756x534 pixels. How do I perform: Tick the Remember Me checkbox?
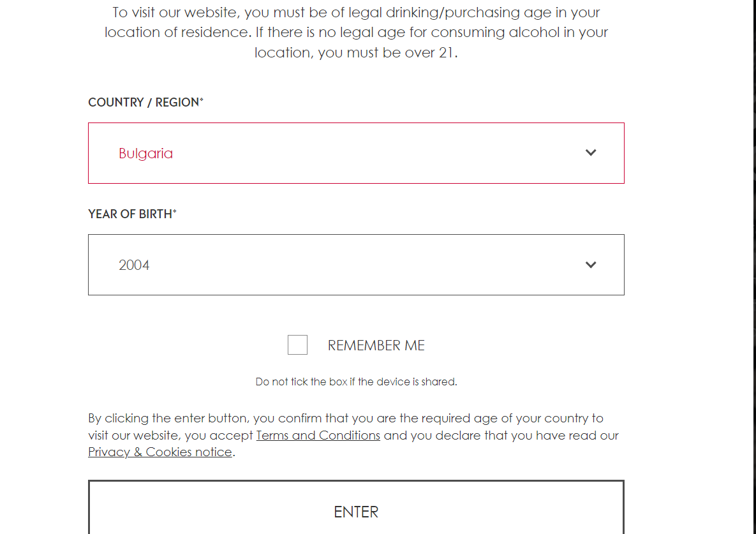coord(297,345)
